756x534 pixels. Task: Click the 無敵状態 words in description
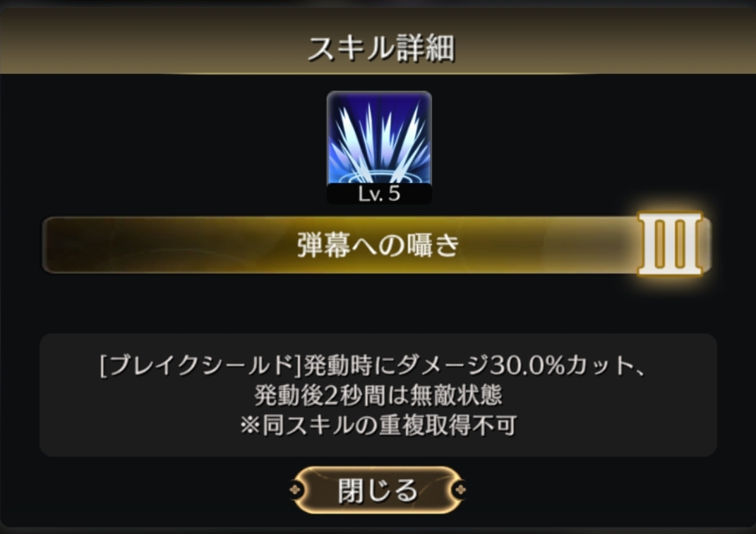456,395
